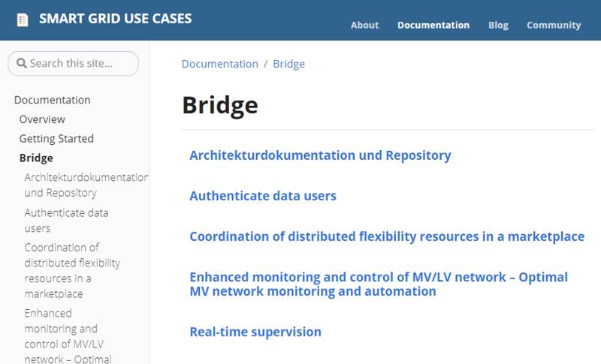Click the magnifier icon in search box
This screenshot has width=601, height=364.
coord(22,63)
